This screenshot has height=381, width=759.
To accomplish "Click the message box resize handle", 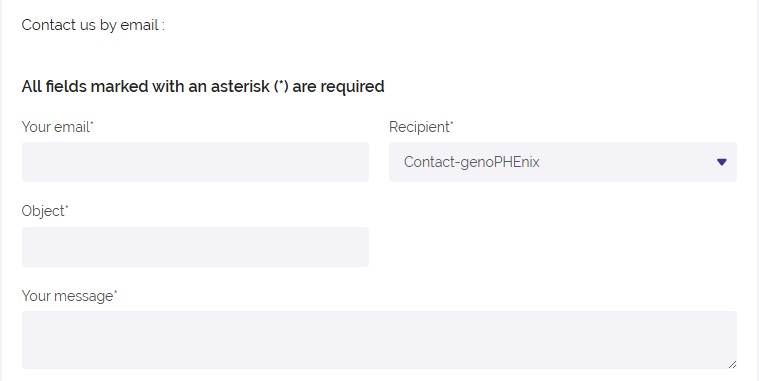I will tap(732, 364).
